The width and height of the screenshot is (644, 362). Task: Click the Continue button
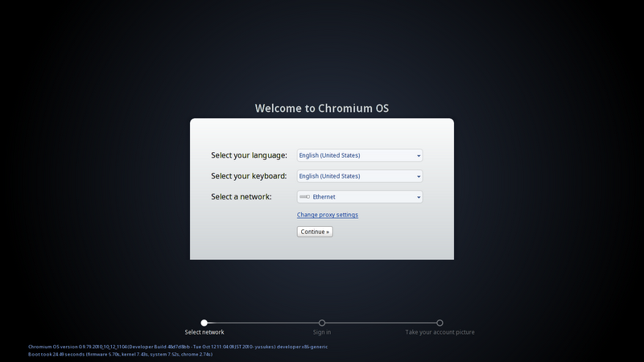[315, 232]
